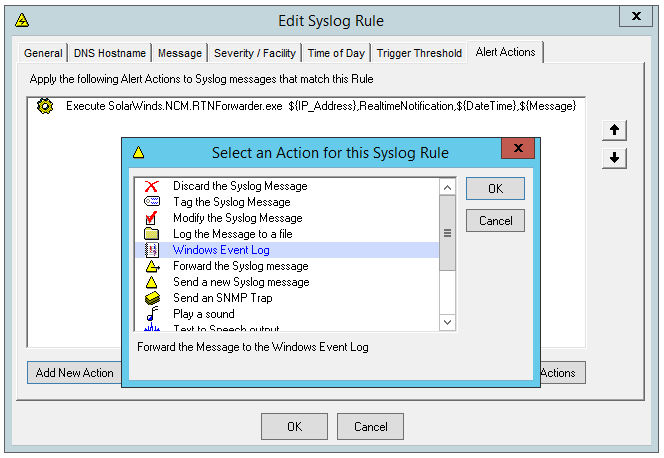
Task: Click the Tag the Syslog Message tag icon
Action: (152, 201)
